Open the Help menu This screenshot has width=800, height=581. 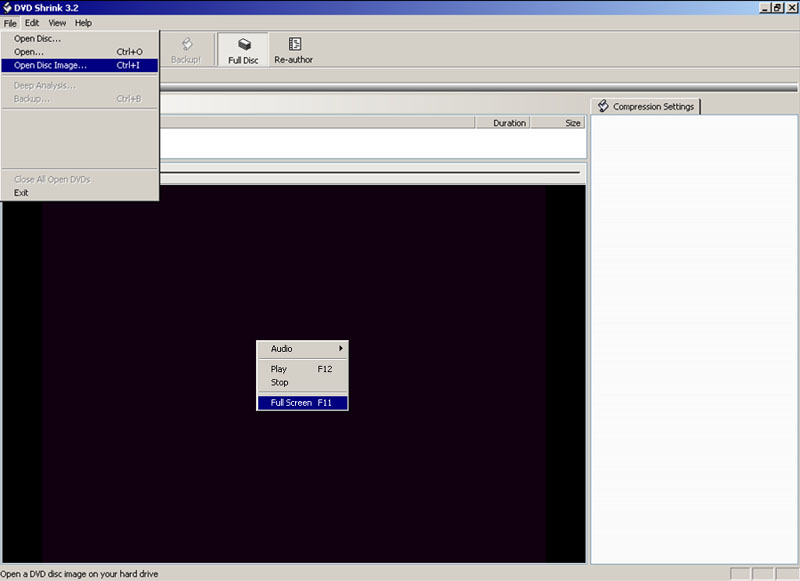coord(83,23)
